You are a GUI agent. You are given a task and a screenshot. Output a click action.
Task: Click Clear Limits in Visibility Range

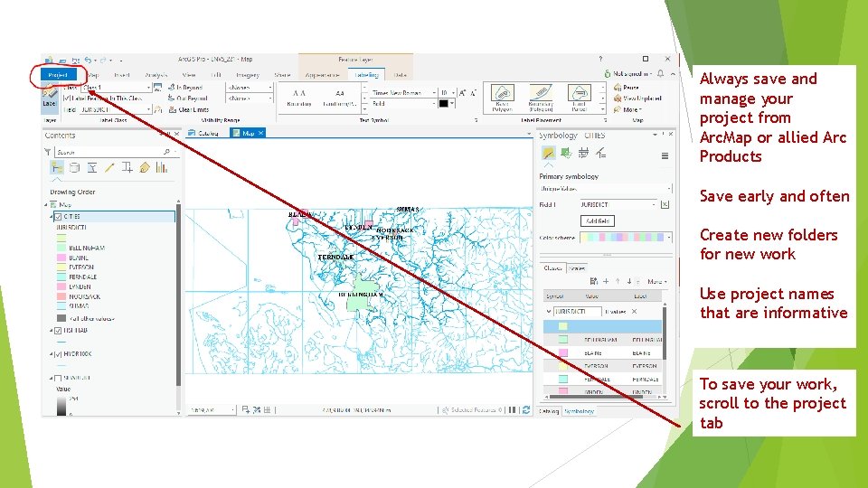[188, 109]
